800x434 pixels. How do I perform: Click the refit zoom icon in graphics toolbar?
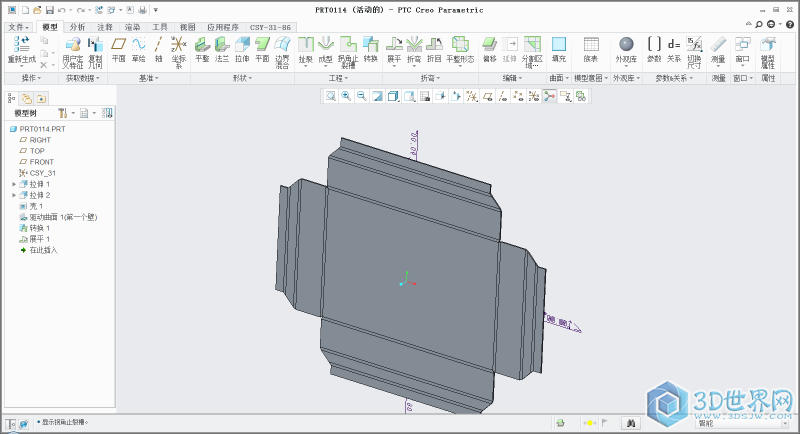(331, 96)
